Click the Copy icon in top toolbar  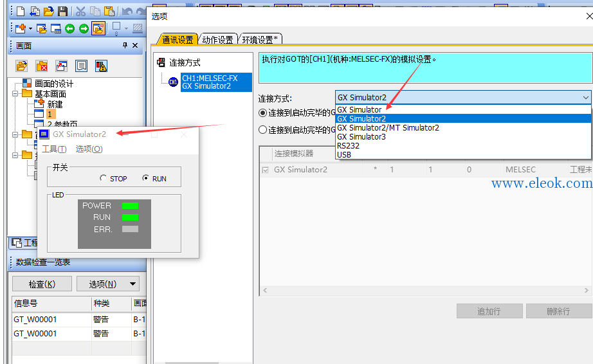pyautogui.click(x=95, y=12)
